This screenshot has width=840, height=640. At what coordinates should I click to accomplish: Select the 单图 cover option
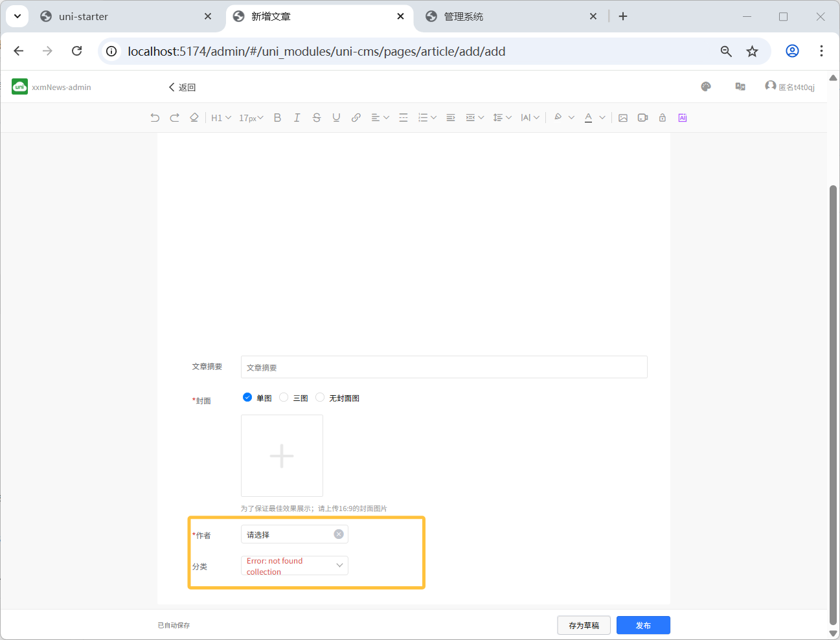click(247, 398)
